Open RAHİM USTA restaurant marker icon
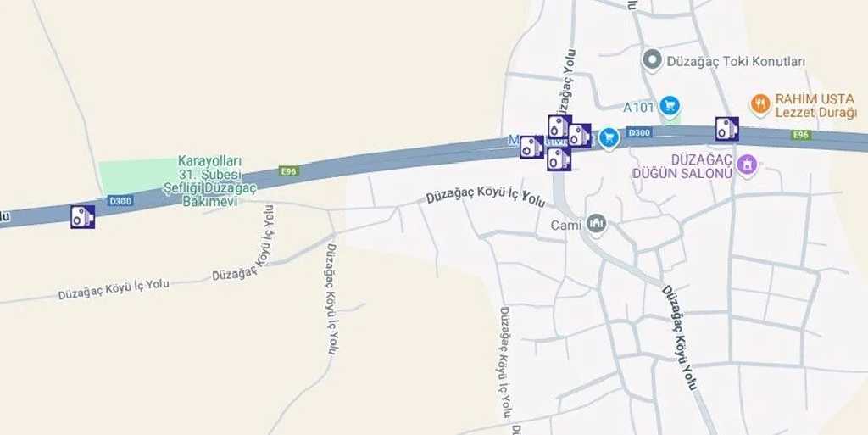This screenshot has width=868, height=435. pos(760,104)
